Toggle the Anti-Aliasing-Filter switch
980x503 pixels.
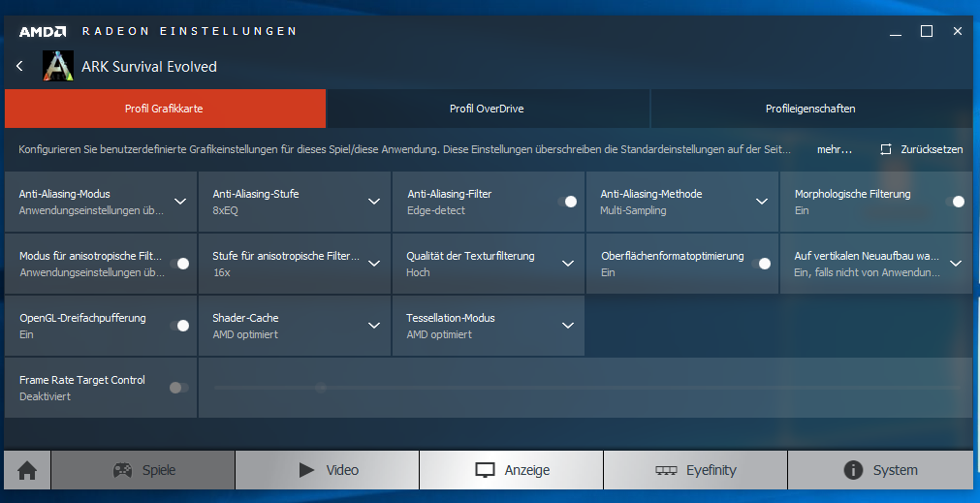(567, 202)
